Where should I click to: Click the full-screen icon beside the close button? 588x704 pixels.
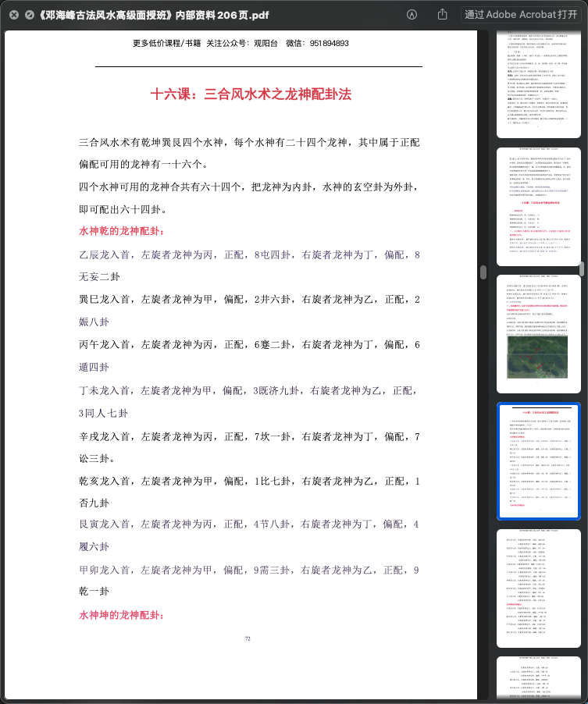click(29, 14)
